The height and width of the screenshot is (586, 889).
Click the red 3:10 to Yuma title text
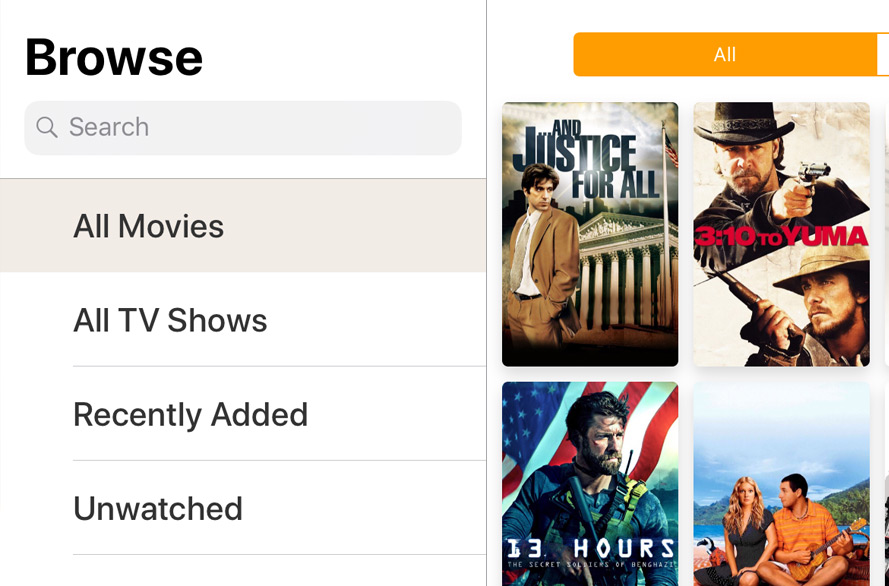pos(781,236)
